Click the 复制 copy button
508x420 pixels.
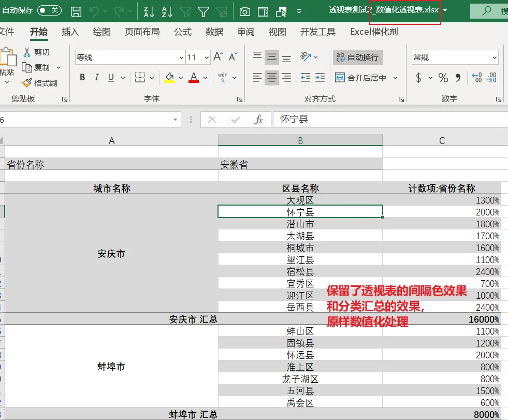[x=36, y=67]
